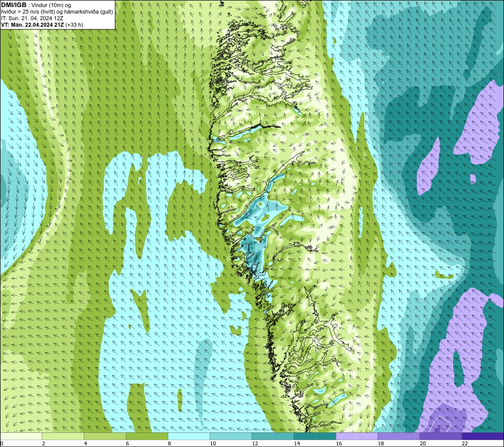Click the legend scale label "2"
Image resolution: width=504 pixels, height=447 pixels.
point(43,443)
